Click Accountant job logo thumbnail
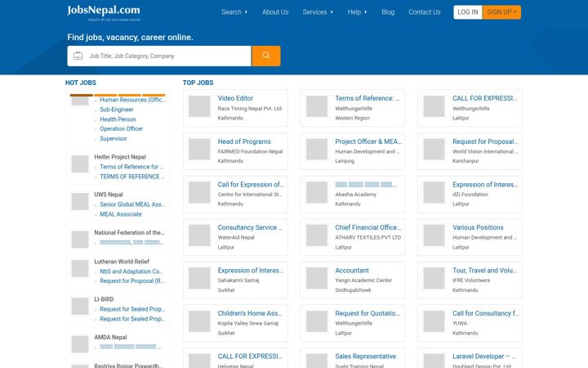This screenshot has height=368, width=588. pos(317,278)
